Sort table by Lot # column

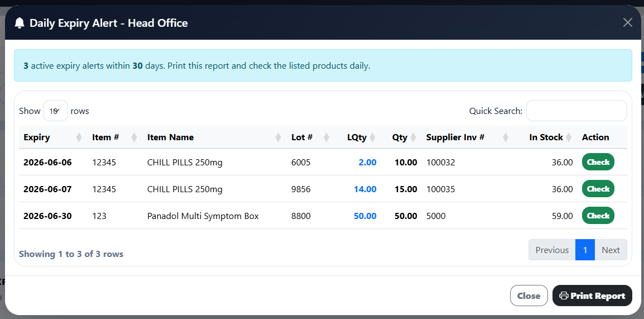310,137
